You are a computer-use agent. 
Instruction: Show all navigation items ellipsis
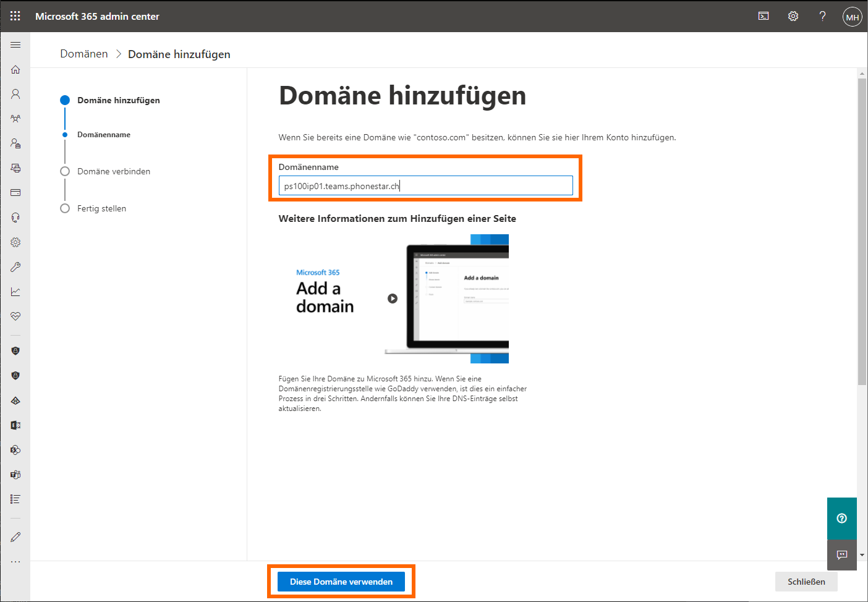click(x=15, y=562)
